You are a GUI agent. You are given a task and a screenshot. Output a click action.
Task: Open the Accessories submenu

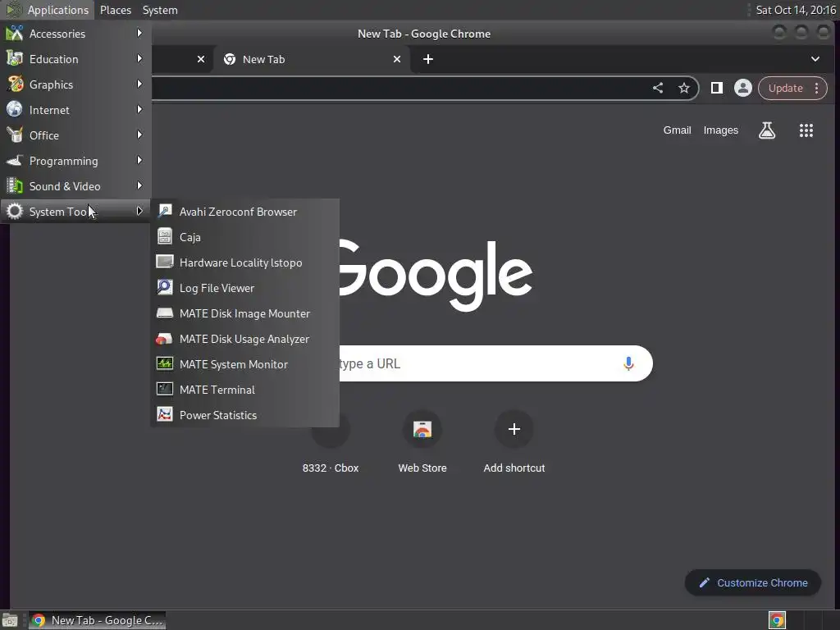coord(75,34)
